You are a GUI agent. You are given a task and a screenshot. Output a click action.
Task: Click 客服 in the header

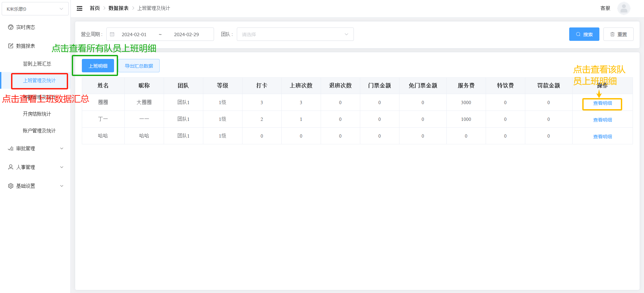605,8
